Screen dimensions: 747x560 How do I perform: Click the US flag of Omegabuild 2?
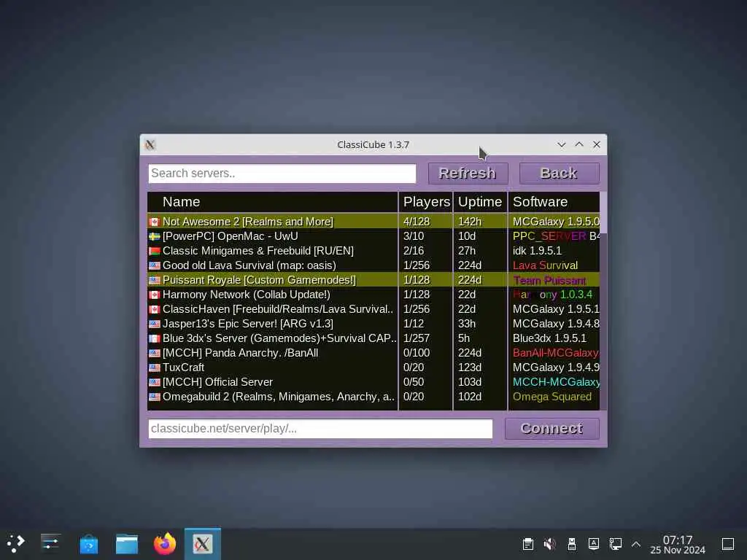coord(155,397)
